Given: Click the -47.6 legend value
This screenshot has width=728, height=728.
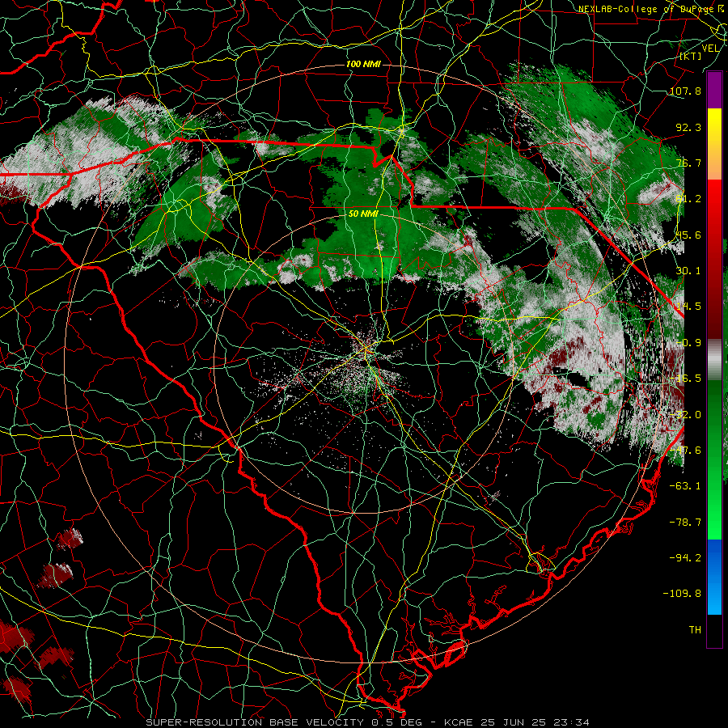Looking at the screenshot, I should (685, 451).
